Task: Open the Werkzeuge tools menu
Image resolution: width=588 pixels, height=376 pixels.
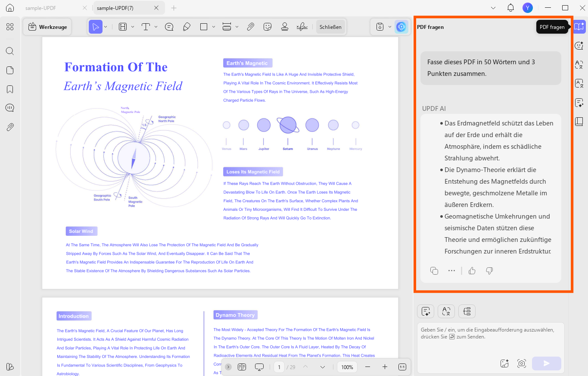Action: 47,27
